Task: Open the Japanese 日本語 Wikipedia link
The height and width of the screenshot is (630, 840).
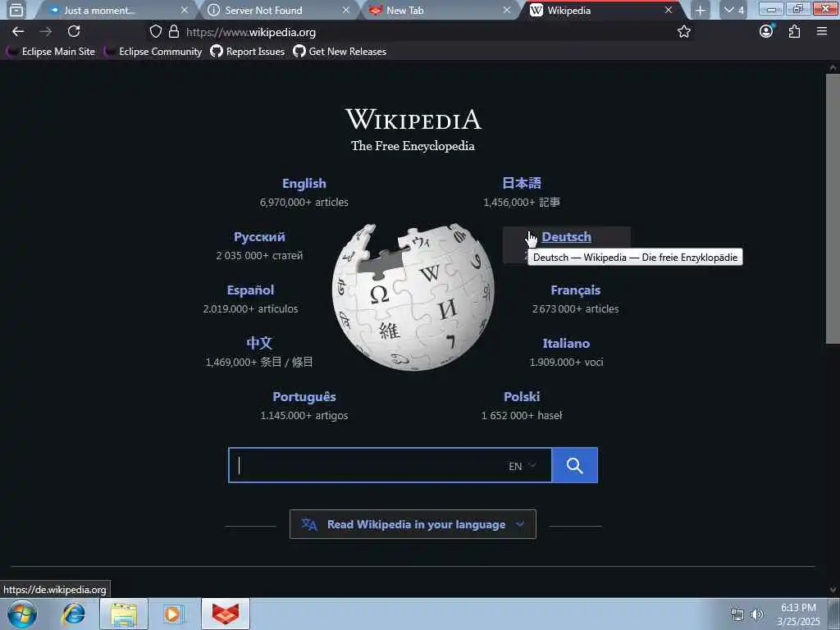Action: click(521, 183)
